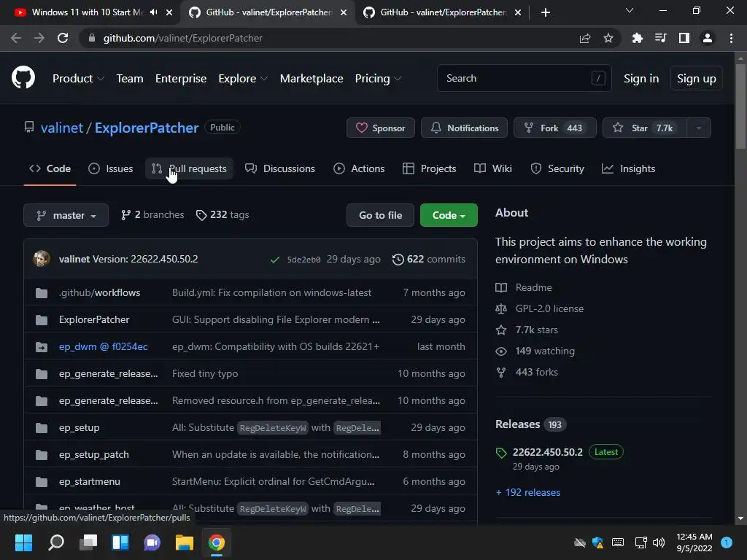Open the Projects tab

tap(429, 168)
